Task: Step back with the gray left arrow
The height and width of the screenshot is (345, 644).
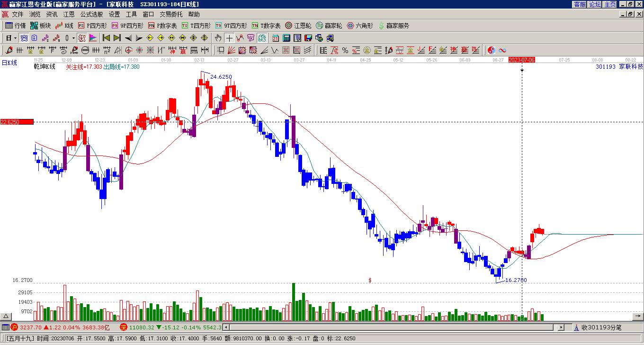Action: click(128, 38)
